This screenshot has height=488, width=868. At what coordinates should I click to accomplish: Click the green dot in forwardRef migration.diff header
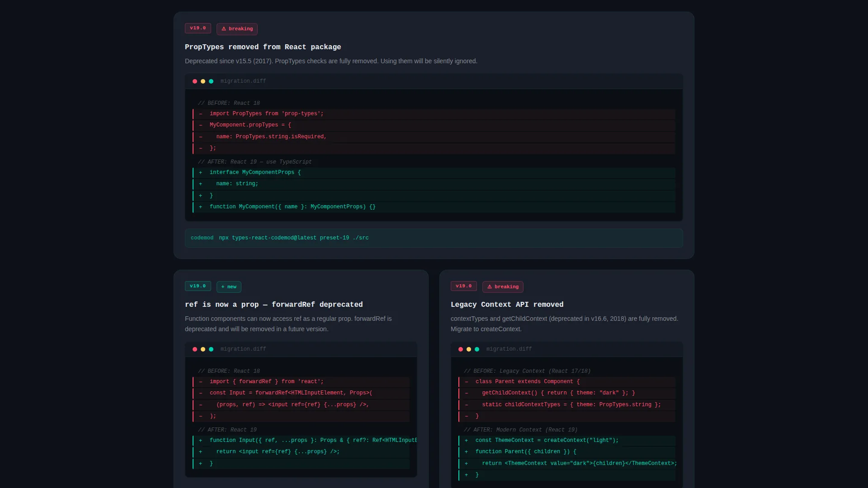(x=211, y=349)
